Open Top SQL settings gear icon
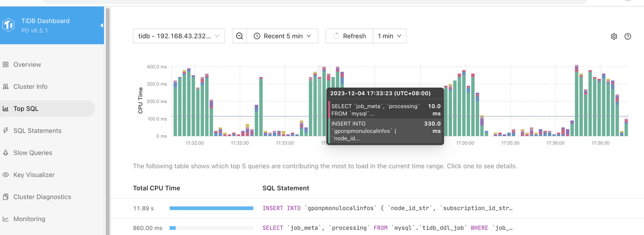644x235 pixels. pyautogui.click(x=614, y=36)
